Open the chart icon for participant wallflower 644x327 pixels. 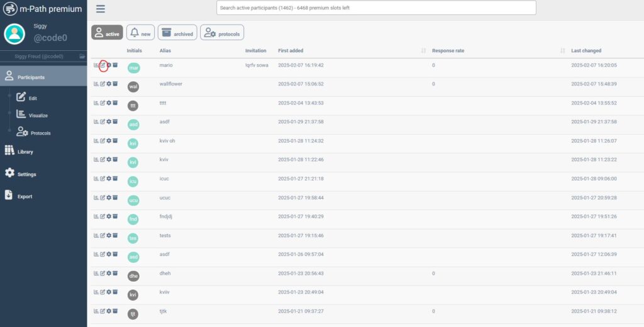(96, 84)
